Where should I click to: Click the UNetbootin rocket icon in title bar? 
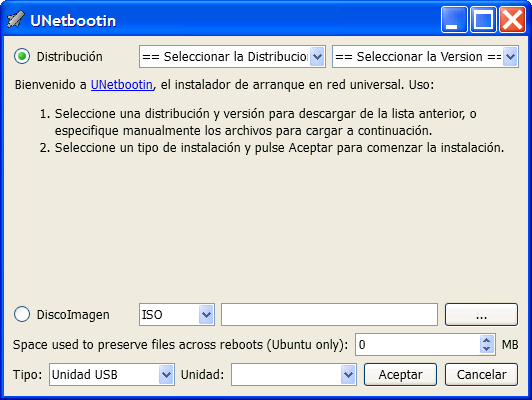(x=16, y=19)
